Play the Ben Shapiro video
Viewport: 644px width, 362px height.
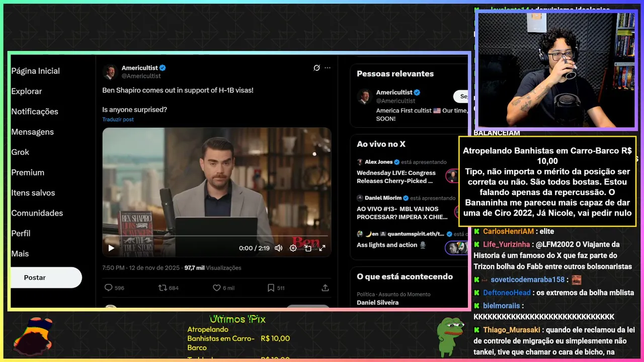coord(111,248)
